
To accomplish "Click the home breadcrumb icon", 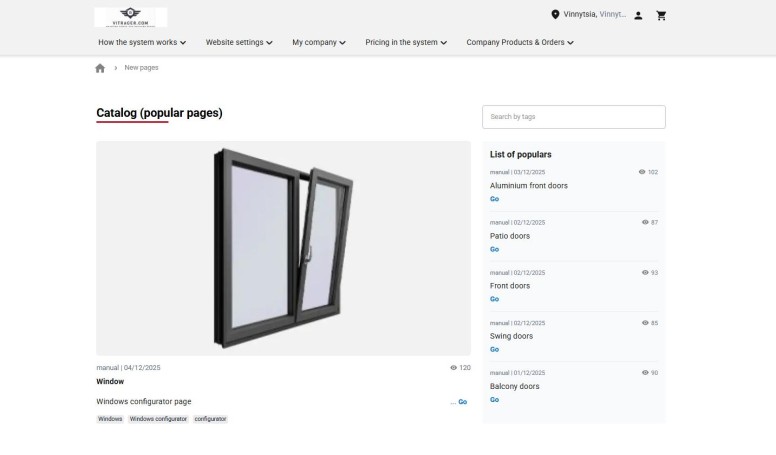I will click(x=100, y=68).
